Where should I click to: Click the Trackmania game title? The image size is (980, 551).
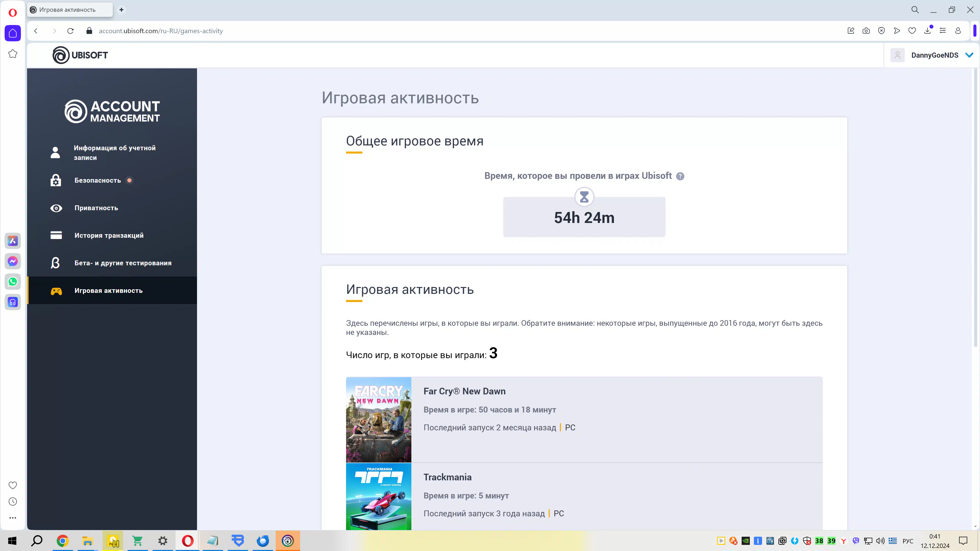click(x=447, y=477)
